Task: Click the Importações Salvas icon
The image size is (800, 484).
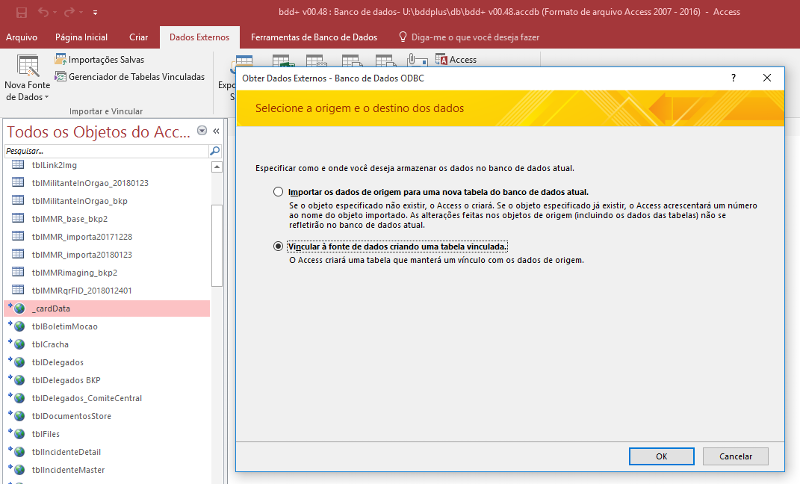Action: 61,59
